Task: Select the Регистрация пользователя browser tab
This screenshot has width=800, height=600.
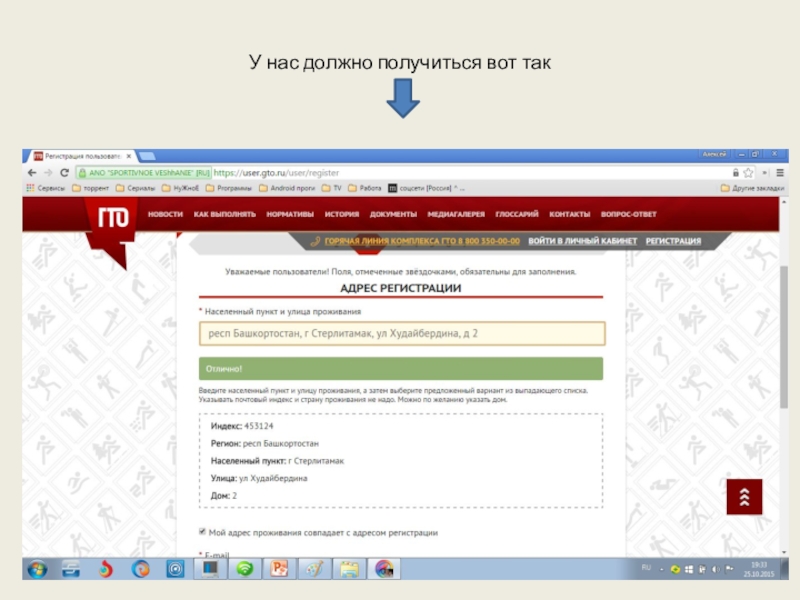Action: (82, 156)
